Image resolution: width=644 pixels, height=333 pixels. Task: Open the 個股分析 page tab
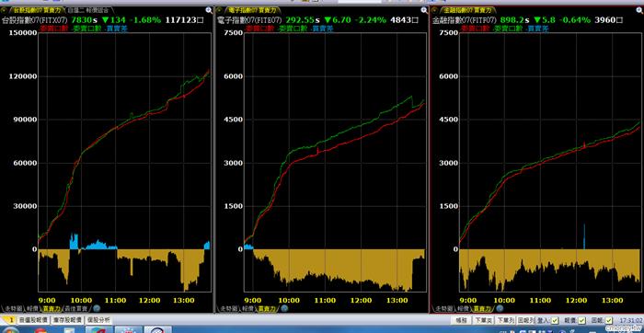tap(98, 320)
